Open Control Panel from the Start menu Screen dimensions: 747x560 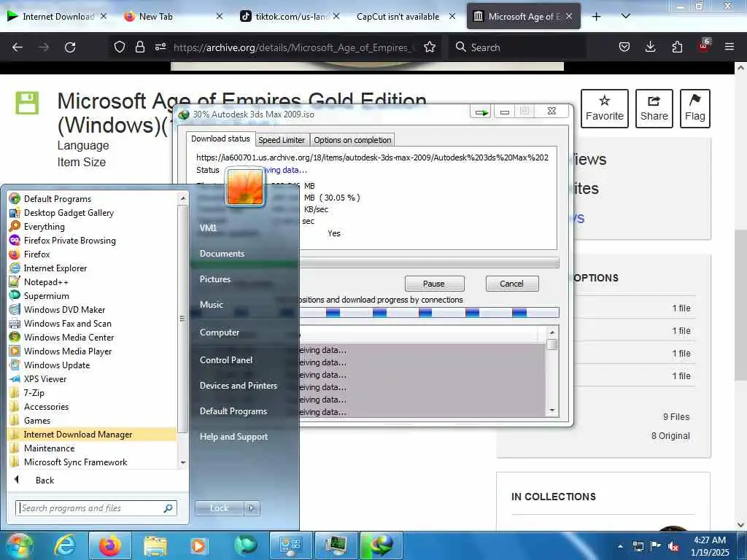coord(226,359)
